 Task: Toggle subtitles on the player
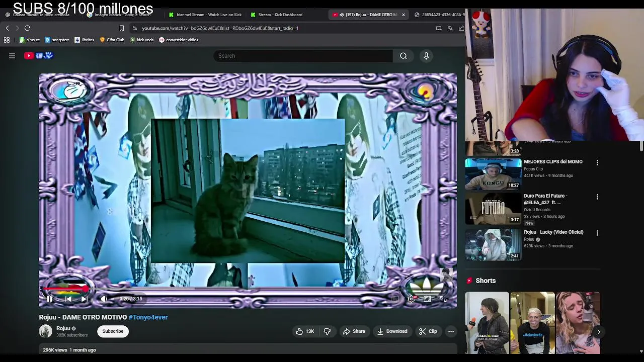click(395, 299)
